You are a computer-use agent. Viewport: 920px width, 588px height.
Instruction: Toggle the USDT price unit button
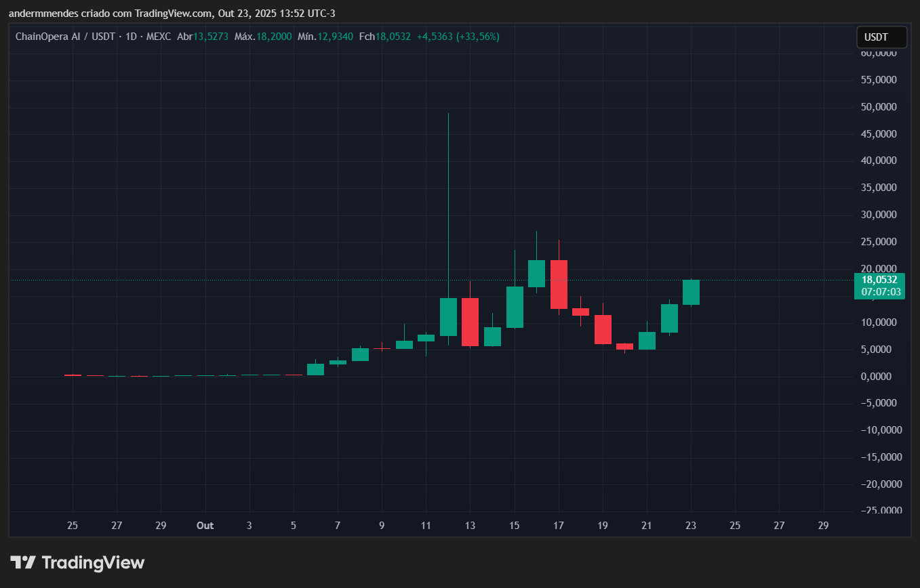[x=881, y=37]
